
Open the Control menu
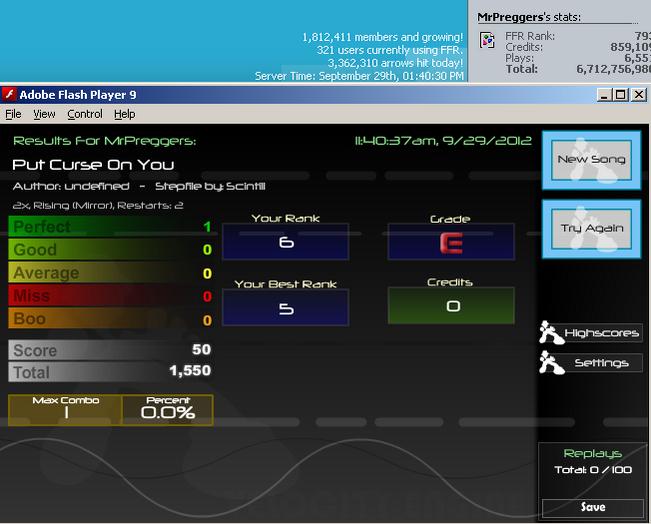(85, 114)
